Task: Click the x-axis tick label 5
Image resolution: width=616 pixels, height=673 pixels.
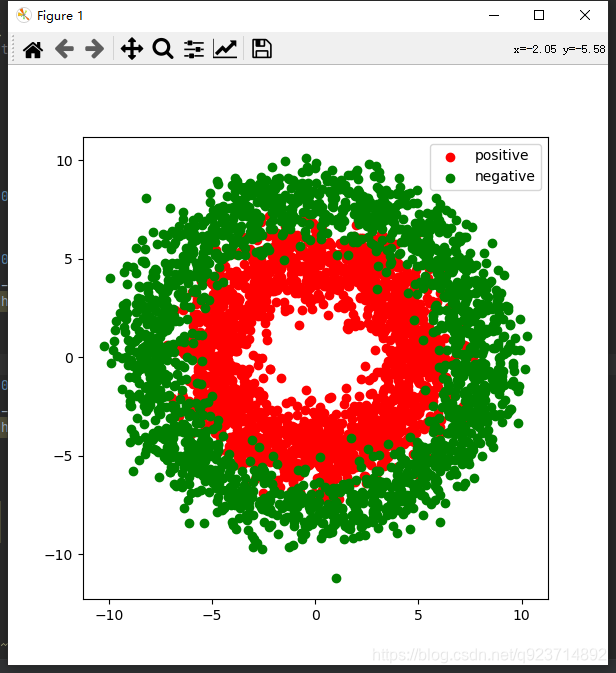Action: click(x=418, y=615)
